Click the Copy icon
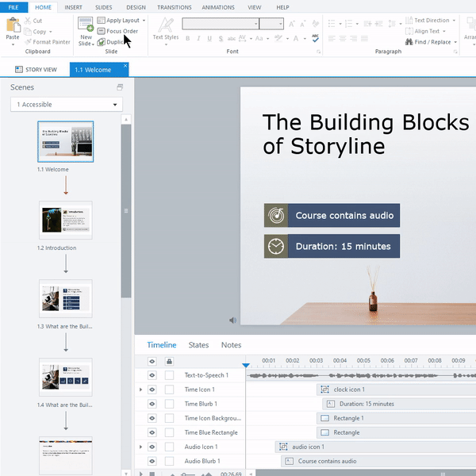Viewport: 476px width, 476px height. click(x=28, y=32)
